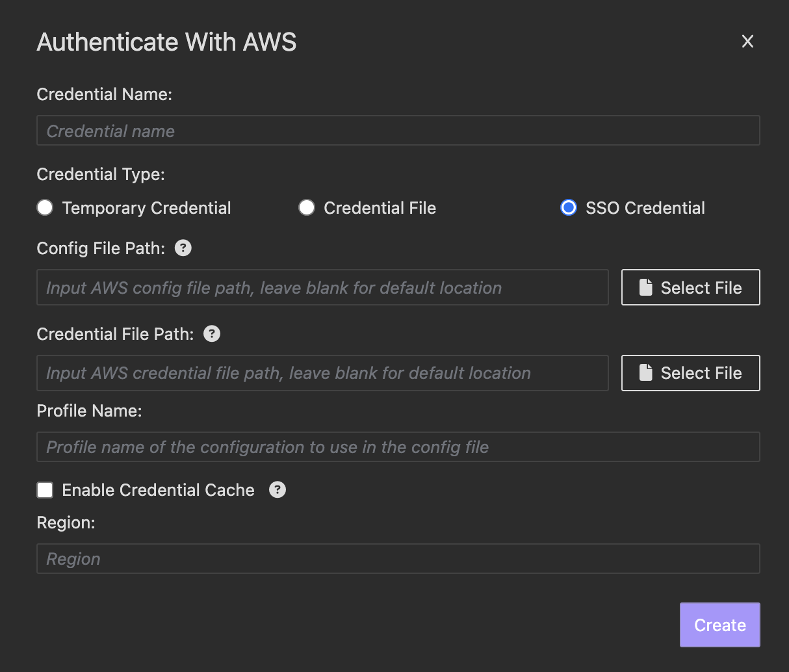Select Credential File radio button
Viewport: 789px width, 672px height.
click(x=307, y=207)
